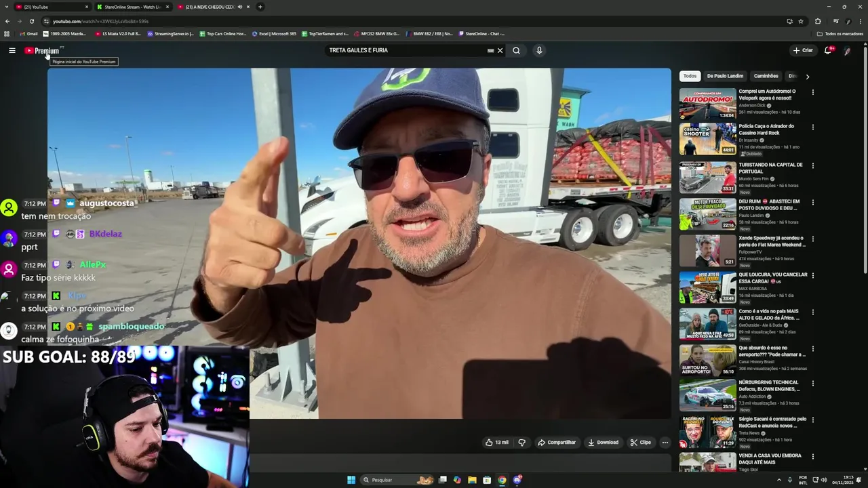
Task: Open a new browser tab
Action: 260,7
